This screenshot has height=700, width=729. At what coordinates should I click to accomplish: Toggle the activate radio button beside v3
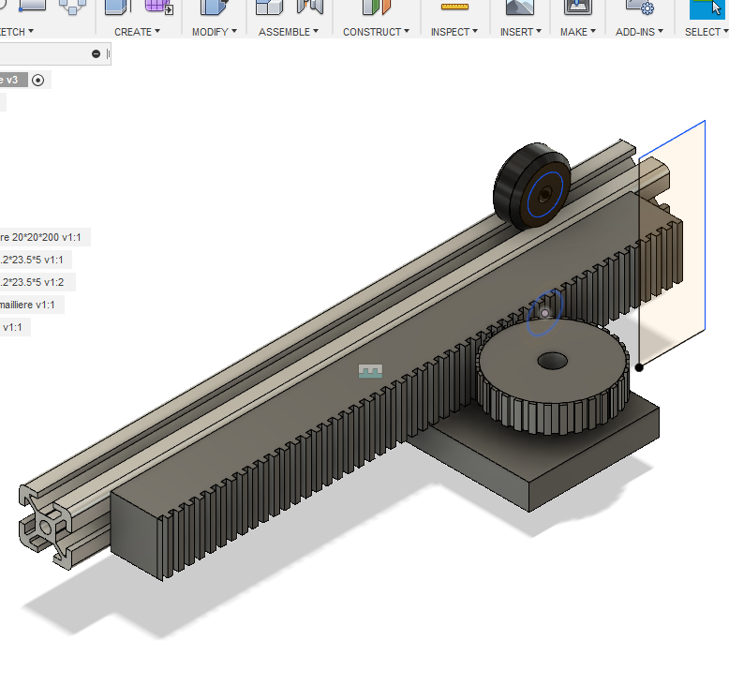pos(38,81)
